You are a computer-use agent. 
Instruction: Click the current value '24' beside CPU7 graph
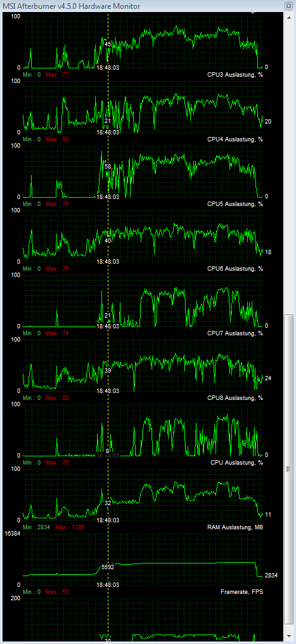pos(267,378)
